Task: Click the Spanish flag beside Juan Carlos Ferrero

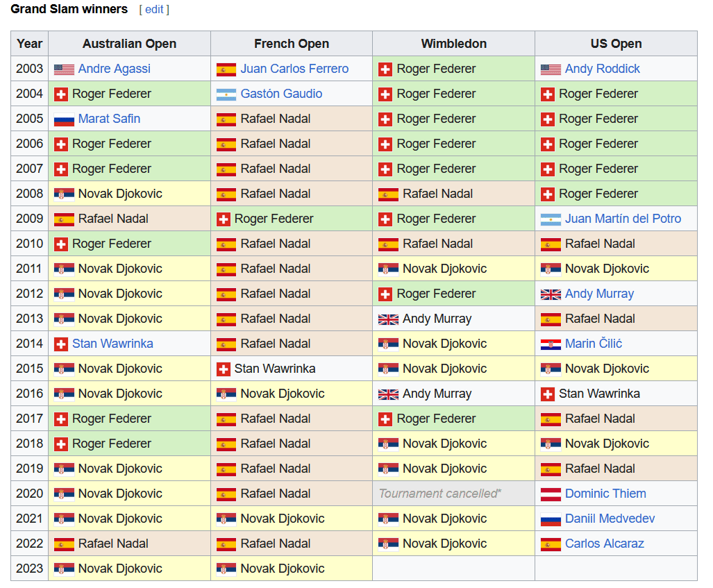Action: point(226,69)
